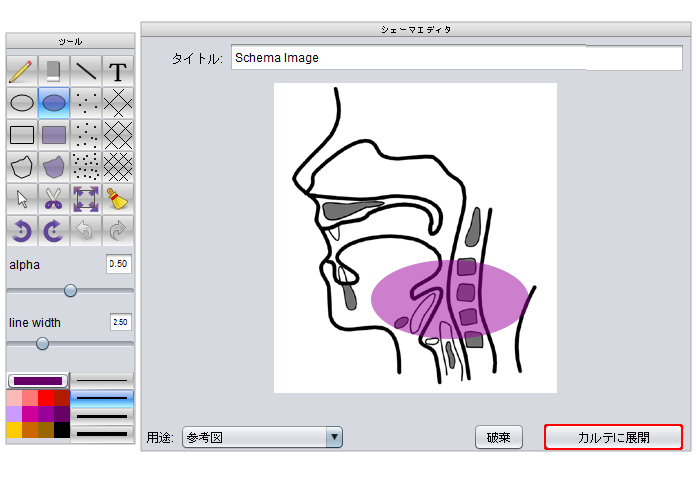Viewport: 700px width, 500px height.
Task: Rotate image counterclockwise
Action: coord(22,231)
